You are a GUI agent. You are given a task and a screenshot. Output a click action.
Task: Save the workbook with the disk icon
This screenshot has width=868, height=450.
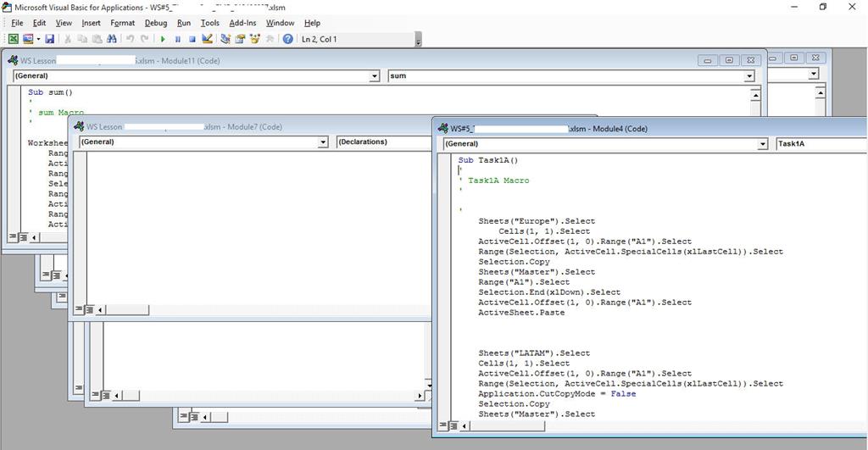pyautogui.click(x=50, y=39)
